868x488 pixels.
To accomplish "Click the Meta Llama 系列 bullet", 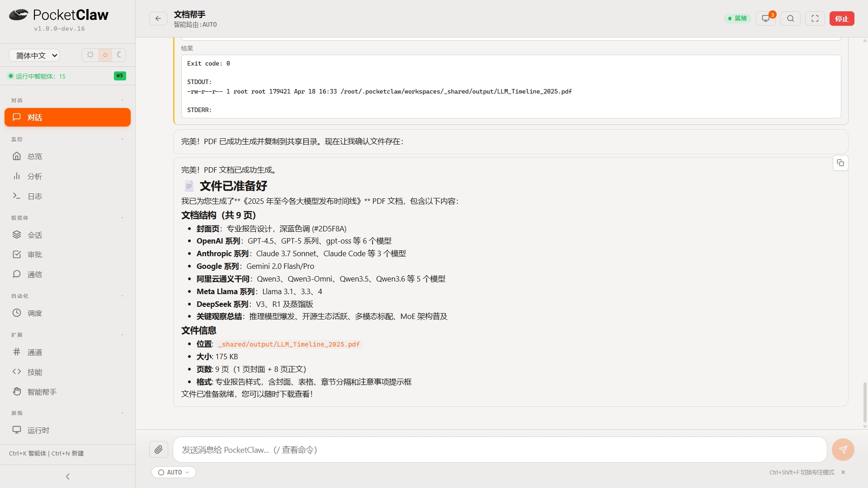I will (259, 291).
